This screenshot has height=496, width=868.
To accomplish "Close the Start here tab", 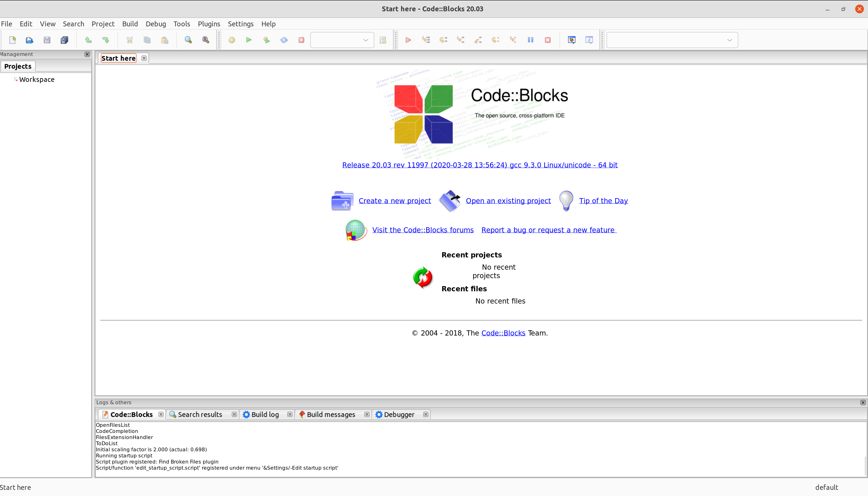I will (x=144, y=58).
